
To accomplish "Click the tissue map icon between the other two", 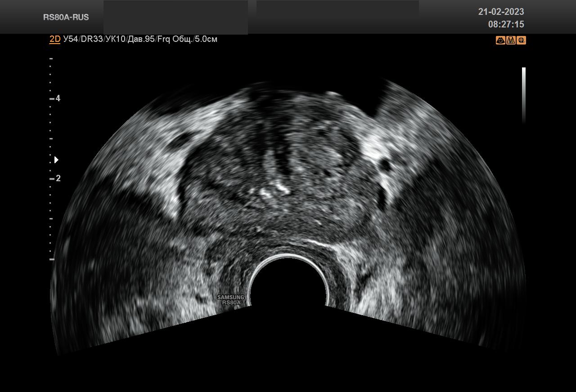I will [x=511, y=40].
